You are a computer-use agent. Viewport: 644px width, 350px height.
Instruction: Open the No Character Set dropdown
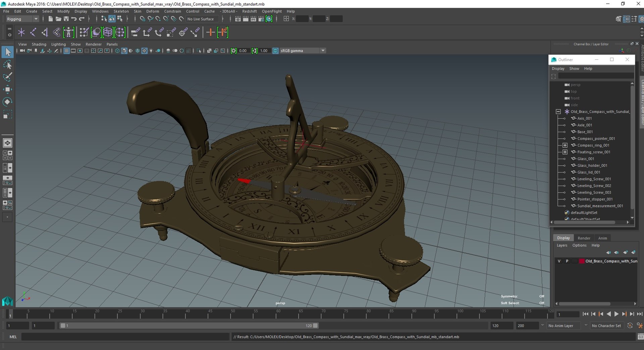click(606, 326)
